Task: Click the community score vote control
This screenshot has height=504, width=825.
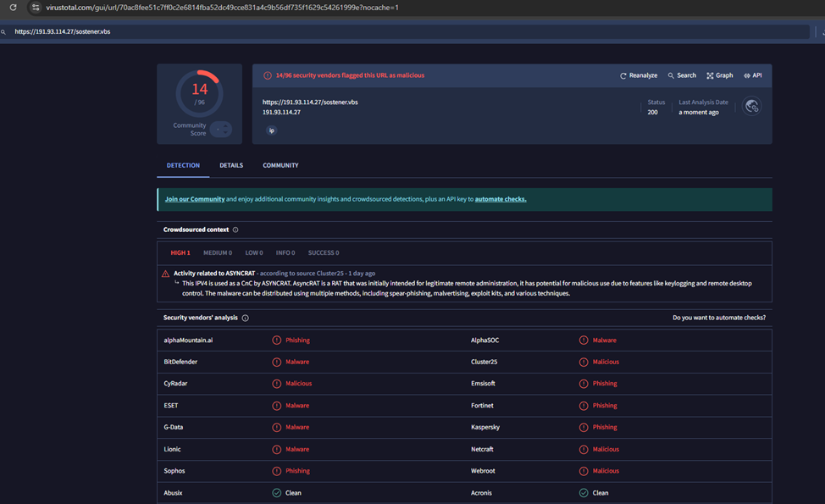Action: [221, 129]
